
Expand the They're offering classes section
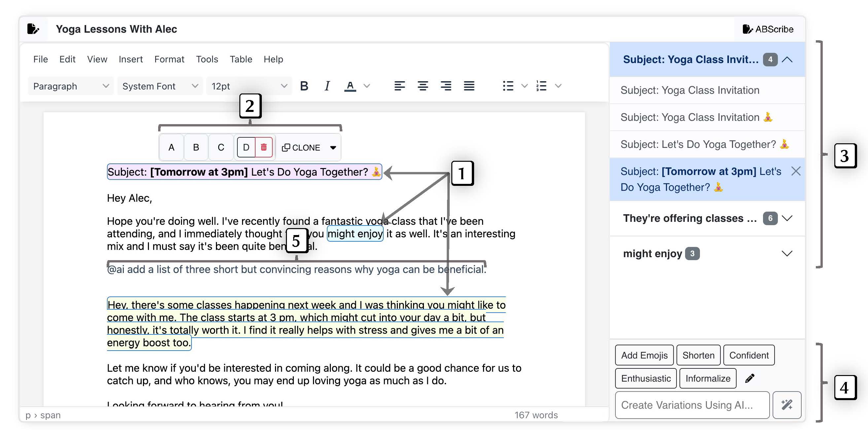[787, 218]
